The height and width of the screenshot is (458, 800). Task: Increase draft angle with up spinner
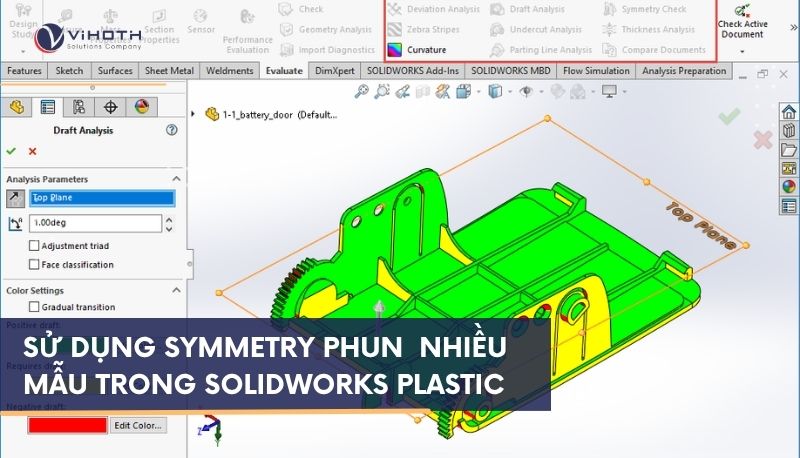(169, 219)
